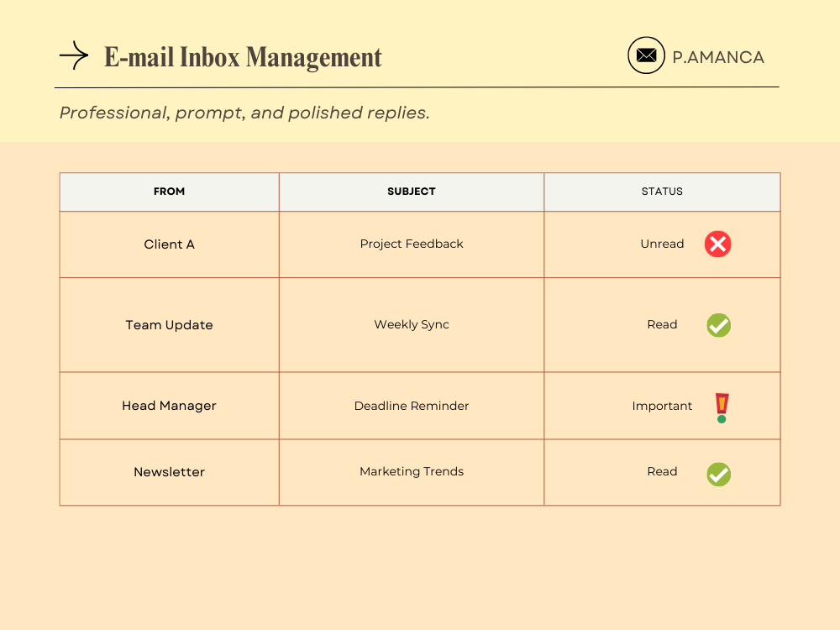Click the P.AMANCA name label

tap(718, 57)
